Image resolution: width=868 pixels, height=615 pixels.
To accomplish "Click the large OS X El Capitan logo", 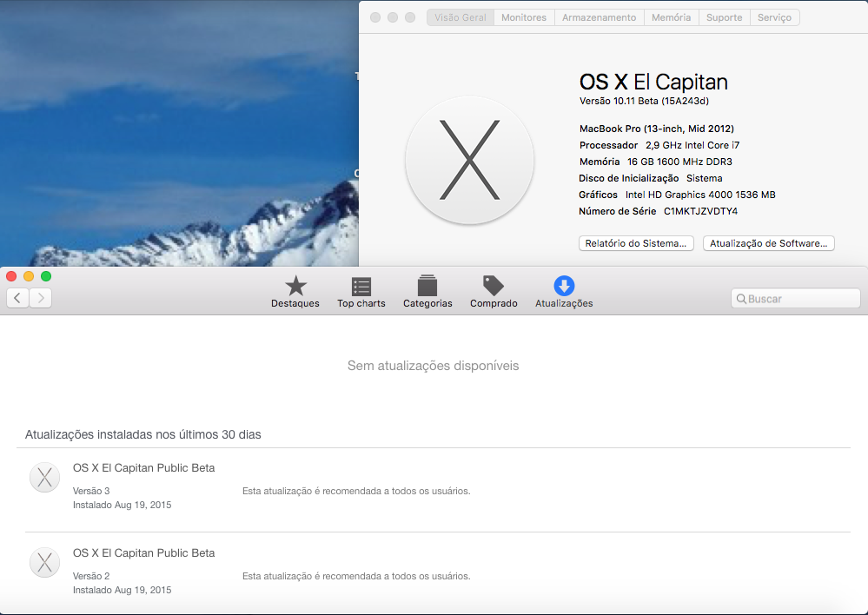I will (469, 160).
